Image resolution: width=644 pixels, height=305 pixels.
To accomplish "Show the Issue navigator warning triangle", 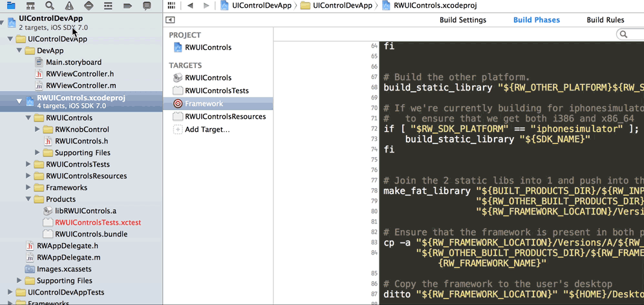I will pos(69,5).
